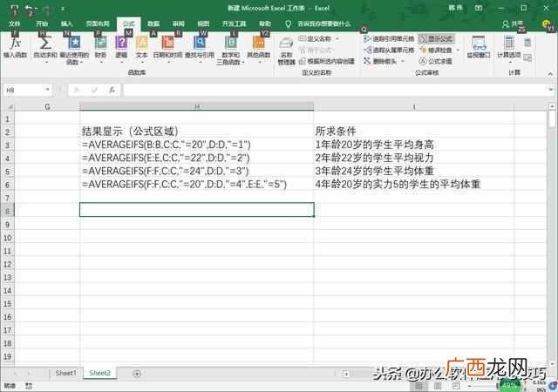Screen dimensions: 558x392
Task: Collapse the ribbon with the chevron
Action: [550, 74]
